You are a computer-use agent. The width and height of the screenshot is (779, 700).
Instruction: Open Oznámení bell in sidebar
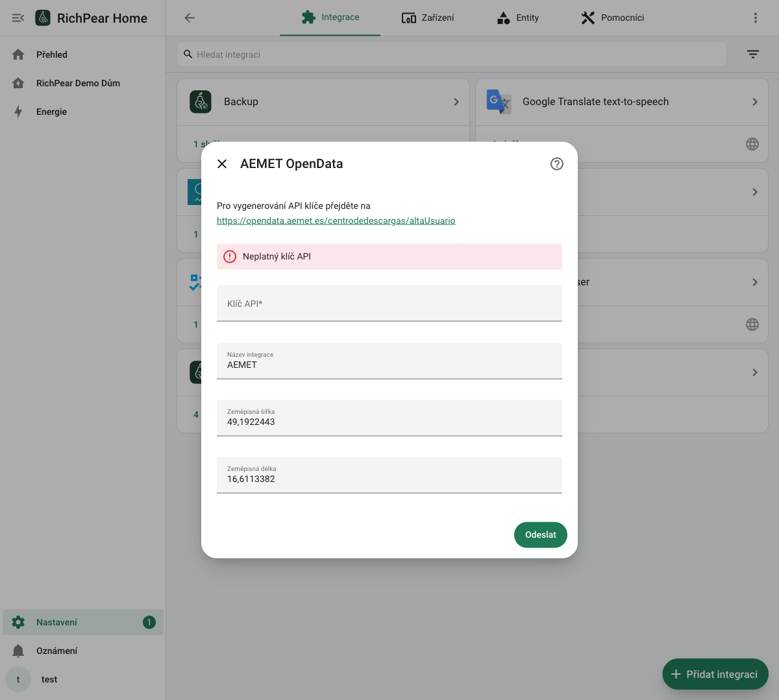point(18,651)
